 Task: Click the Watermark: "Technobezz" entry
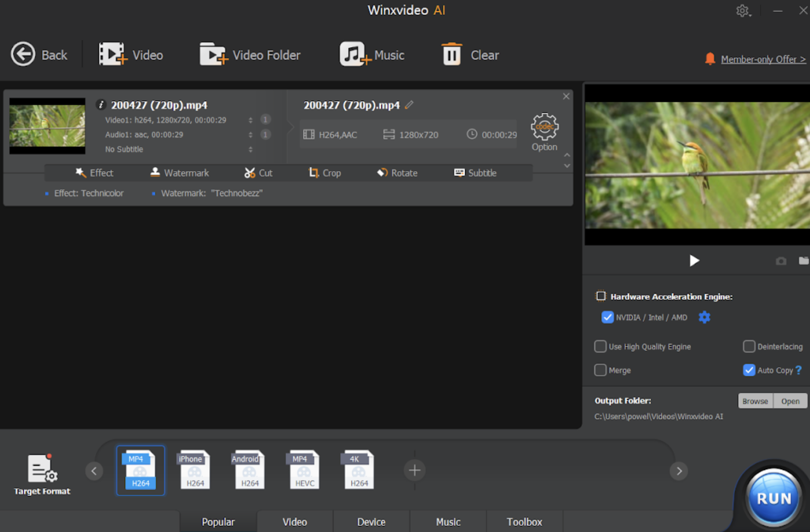coord(212,193)
